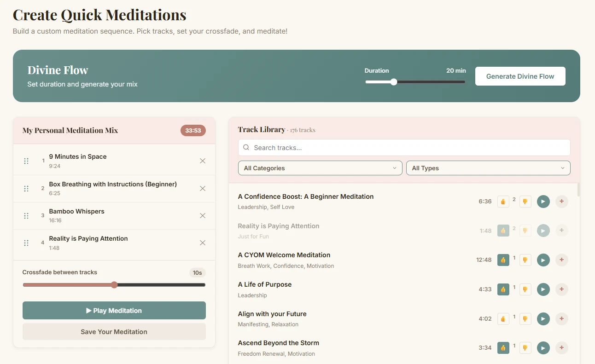This screenshot has height=364, width=595.
Task: Thumbs down A Life of Purpose
Action: click(525, 289)
